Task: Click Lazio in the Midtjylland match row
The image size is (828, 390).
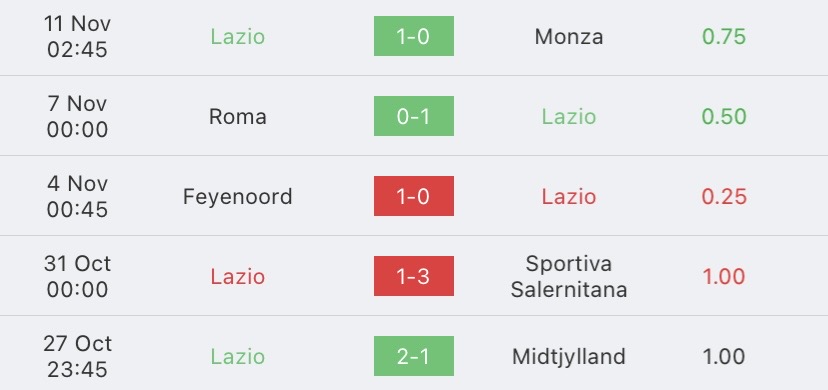Action: pos(238,357)
